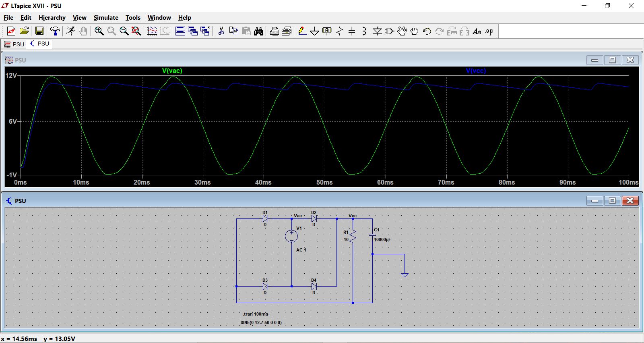Select the Zoom In magnifier icon
The width and height of the screenshot is (644, 343).
point(99,31)
